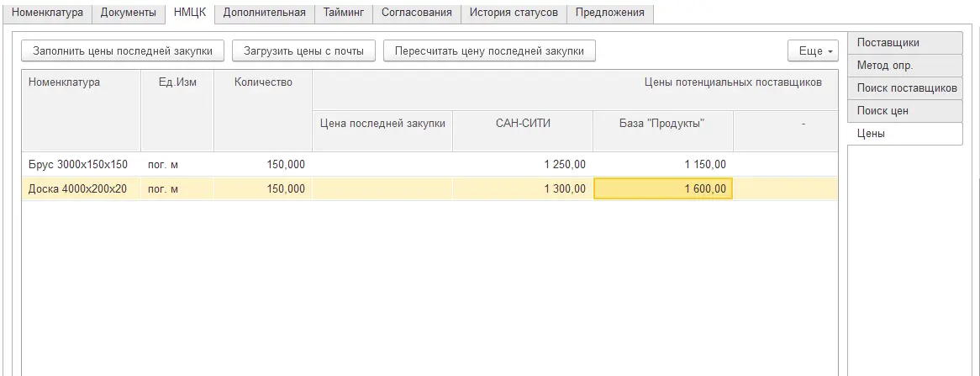This screenshot has height=376, width=980.
Task: Open the Документы tab
Action: coord(128,13)
